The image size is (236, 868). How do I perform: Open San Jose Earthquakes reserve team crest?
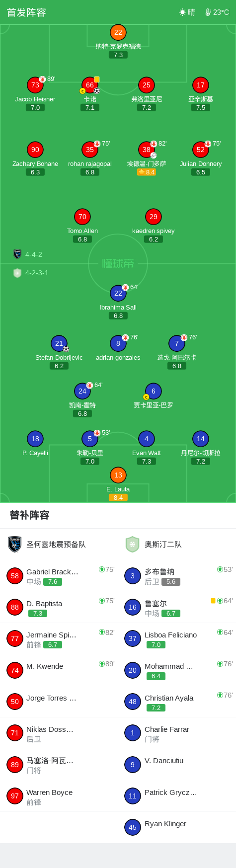tap(15, 544)
